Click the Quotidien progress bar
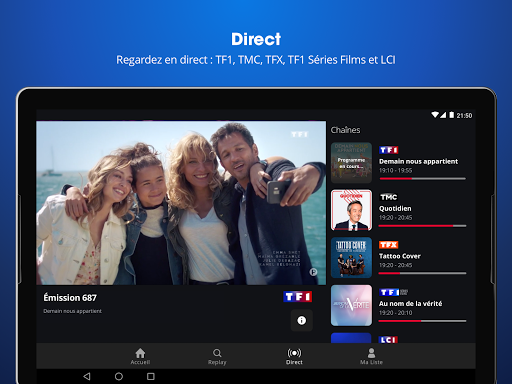Viewport: 512px width, 384px height. (422, 226)
